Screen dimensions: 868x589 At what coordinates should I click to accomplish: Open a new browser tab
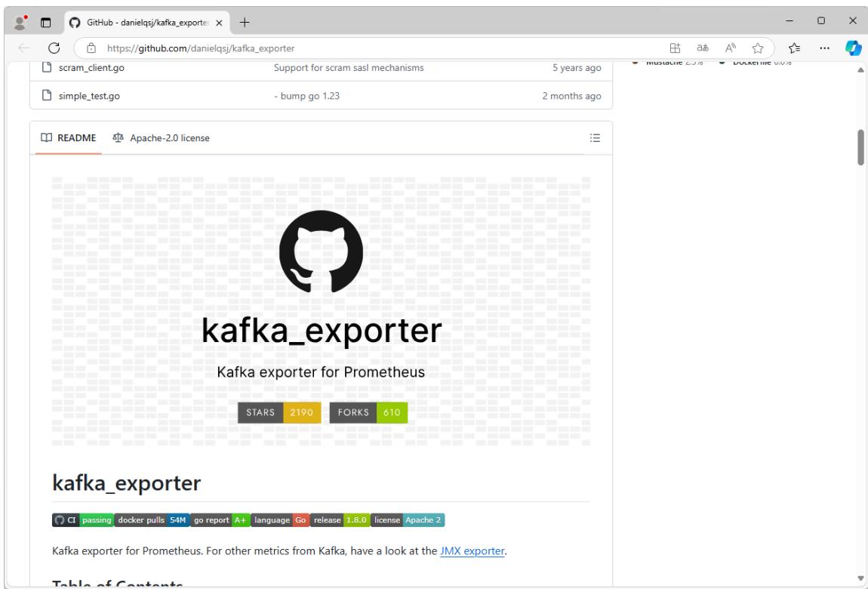tap(244, 23)
